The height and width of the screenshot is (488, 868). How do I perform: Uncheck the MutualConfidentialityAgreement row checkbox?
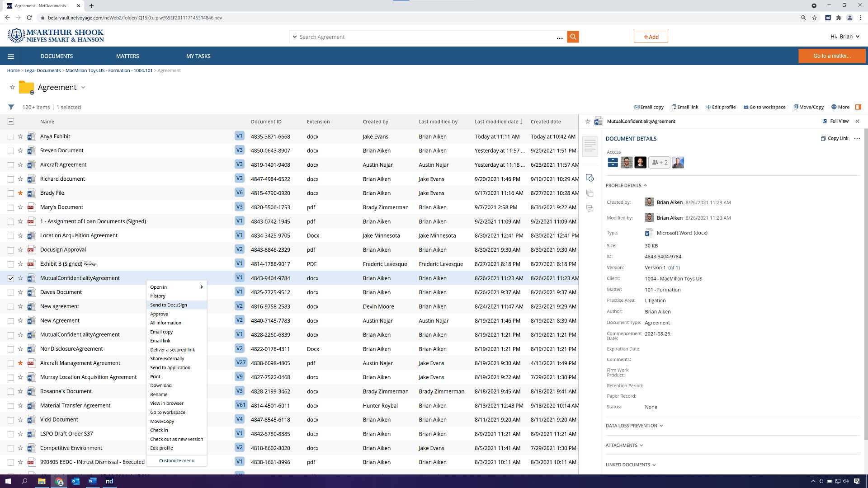coord(11,278)
